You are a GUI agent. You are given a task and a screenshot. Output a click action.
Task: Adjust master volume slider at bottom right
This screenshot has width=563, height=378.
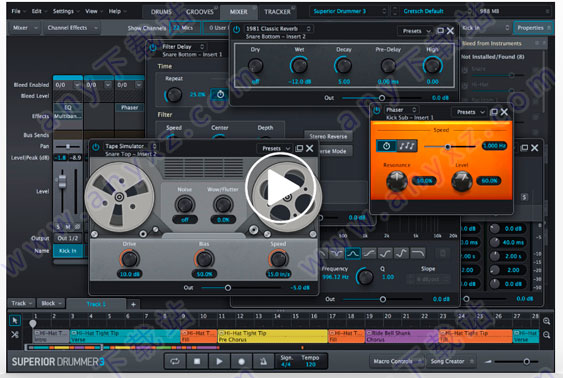point(516,361)
